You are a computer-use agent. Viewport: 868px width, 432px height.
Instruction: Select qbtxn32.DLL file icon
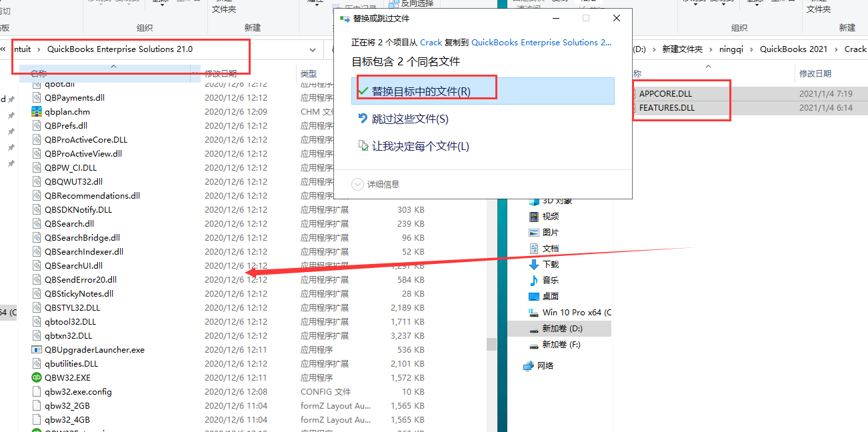[x=37, y=335]
